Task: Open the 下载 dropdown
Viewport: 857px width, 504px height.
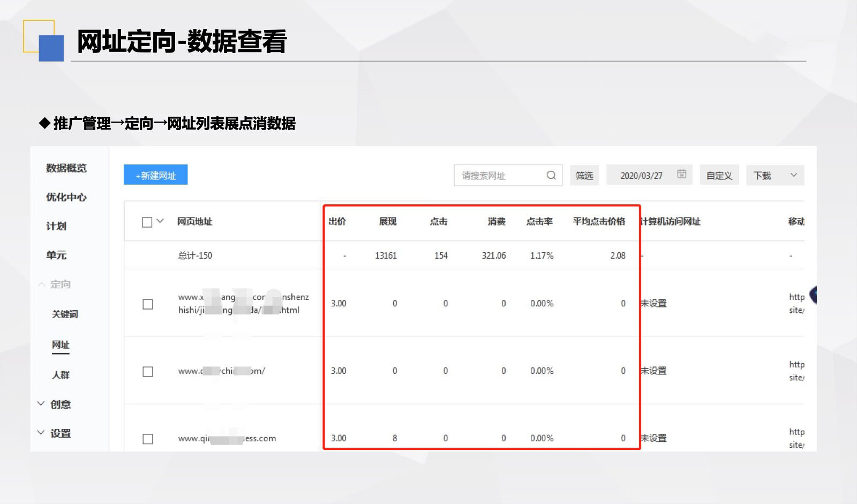Action: [x=775, y=175]
